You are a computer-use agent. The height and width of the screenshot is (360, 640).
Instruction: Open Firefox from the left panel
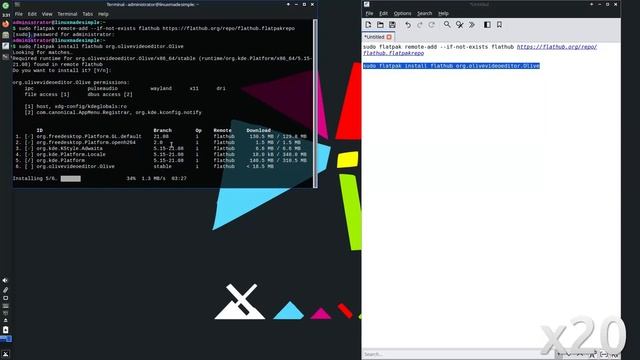(5, 24)
